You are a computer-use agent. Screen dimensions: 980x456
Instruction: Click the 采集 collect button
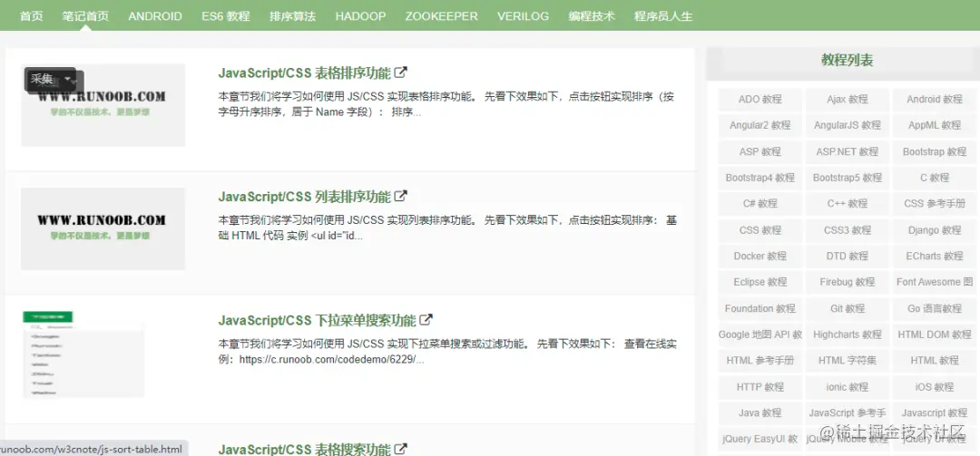click(42, 80)
